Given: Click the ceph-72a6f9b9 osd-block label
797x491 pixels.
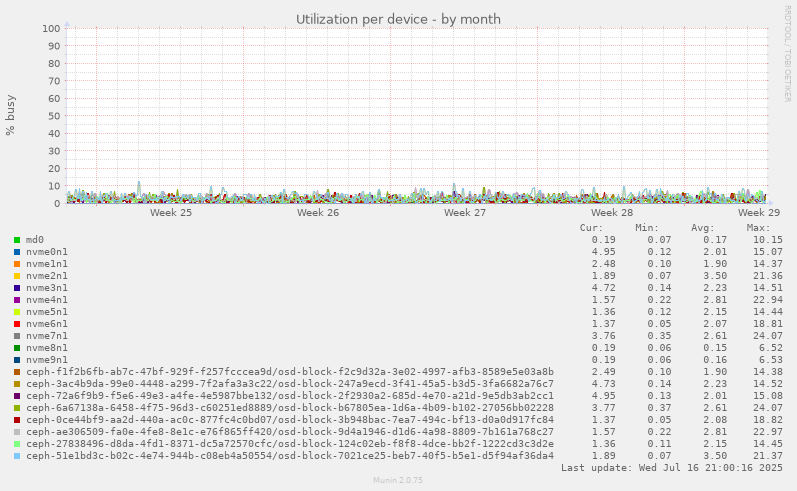Looking at the screenshot, I should pos(290,395).
